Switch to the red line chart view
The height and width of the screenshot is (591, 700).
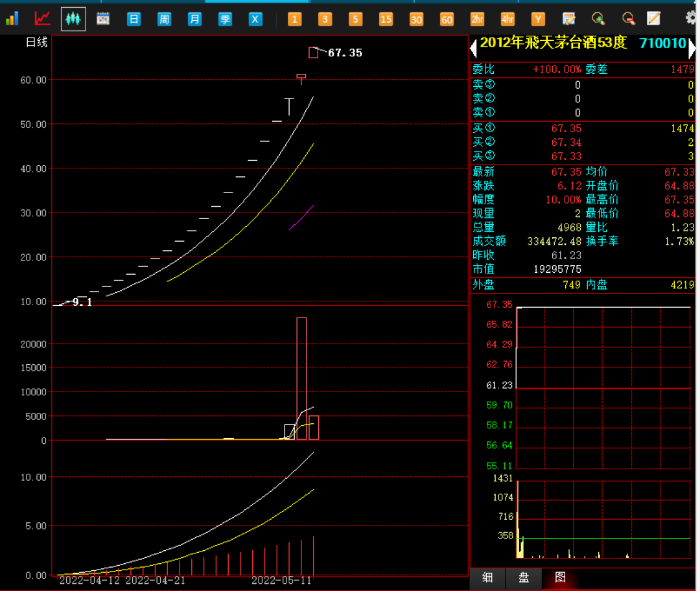[x=42, y=19]
